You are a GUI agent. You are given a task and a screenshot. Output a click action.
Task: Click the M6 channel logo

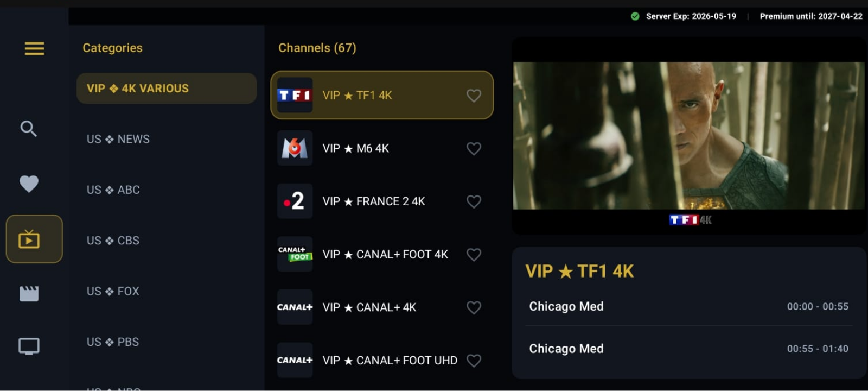[295, 148]
